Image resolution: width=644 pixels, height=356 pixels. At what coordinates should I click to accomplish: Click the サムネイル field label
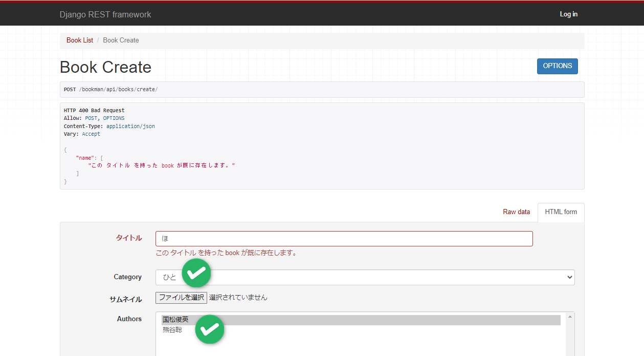(125, 300)
